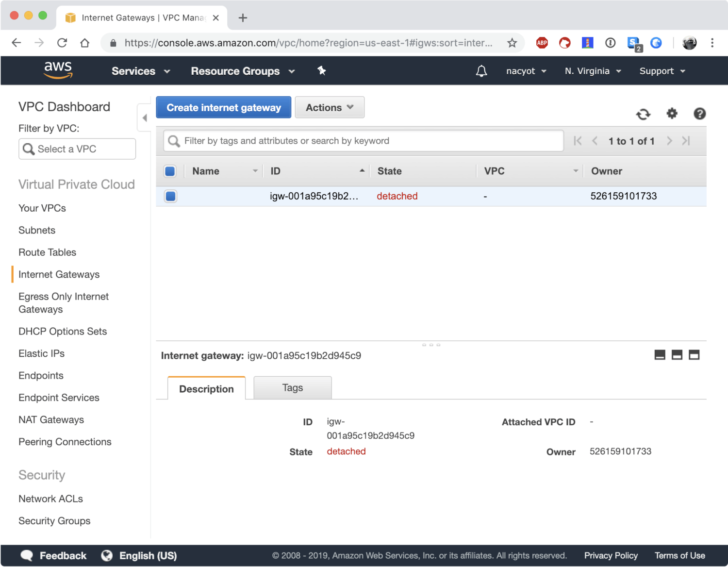The width and height of the screenshot is (728, 567).
Task: Expand the Support dropdown
Action: 662,71
